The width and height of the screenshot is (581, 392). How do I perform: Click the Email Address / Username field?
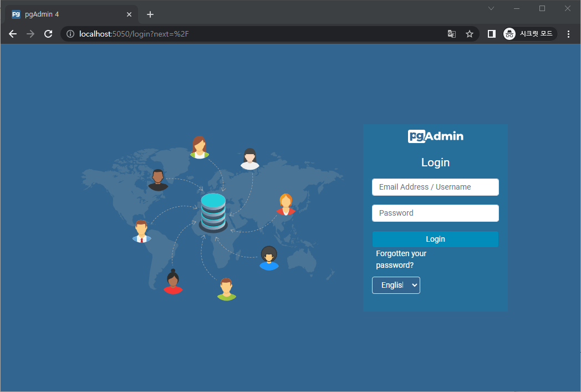[x=435, y=187]
